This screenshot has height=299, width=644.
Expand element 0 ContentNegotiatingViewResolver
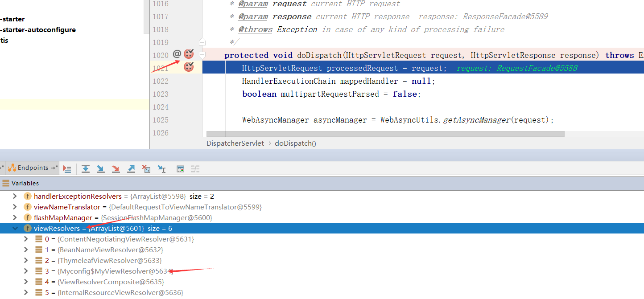pyautogui.click(x=26, y=239)
